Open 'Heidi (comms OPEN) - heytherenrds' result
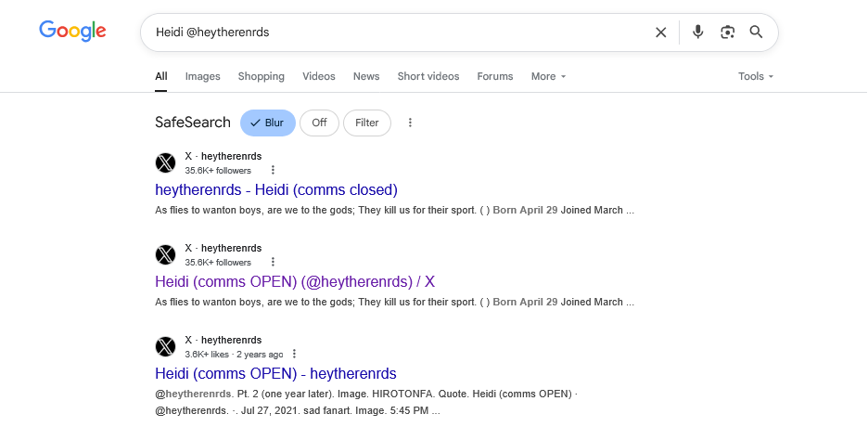The image size is (868, 427). coord(275,374)
